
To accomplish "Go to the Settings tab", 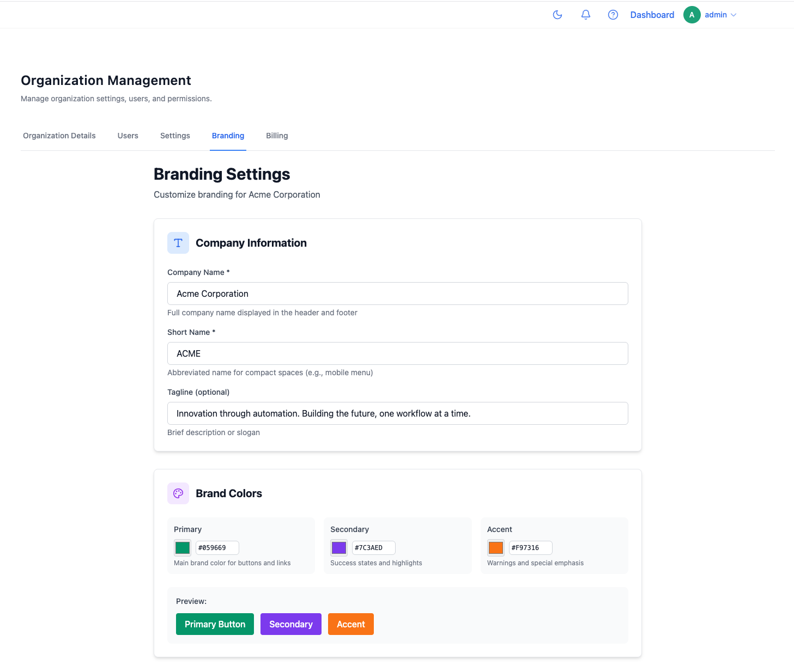I will coord(175,136).
